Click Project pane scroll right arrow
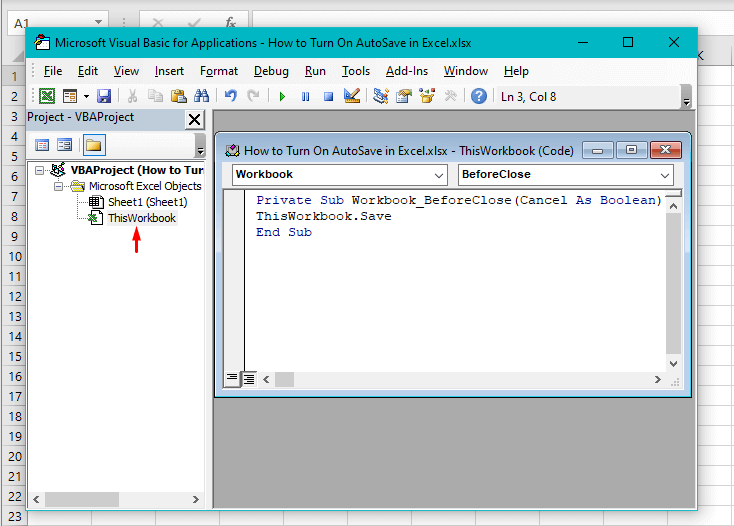 point(196,499)
